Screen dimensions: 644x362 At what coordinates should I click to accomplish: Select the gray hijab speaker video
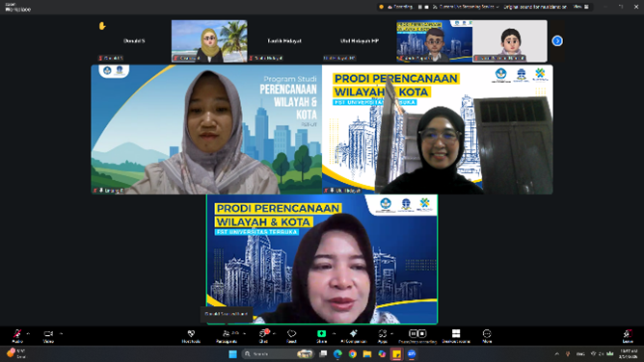click(206, 129)
